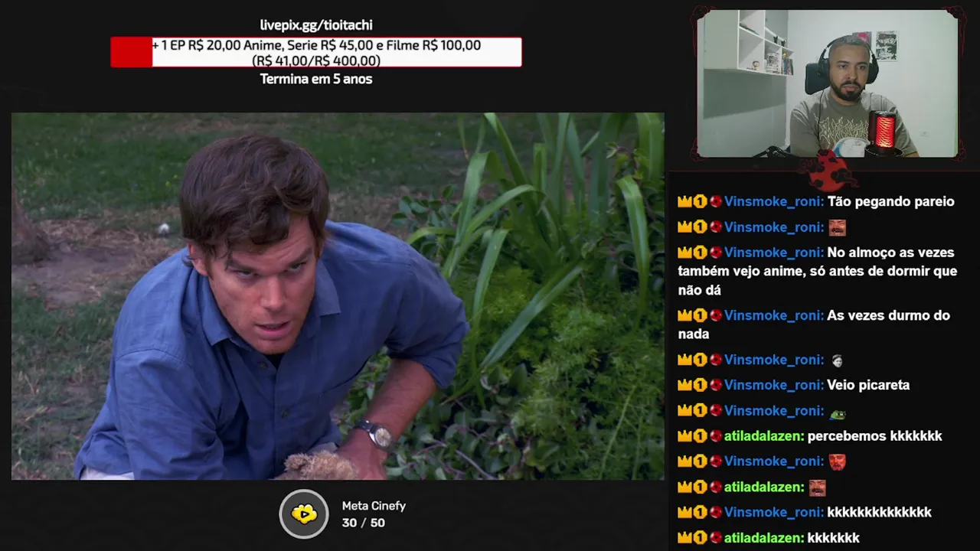Click Vinsmoke_roni's 'kkkkkkkkkkkkkk' message text
The height and width of the screenshot is (551, 980).
click(880, 513)
